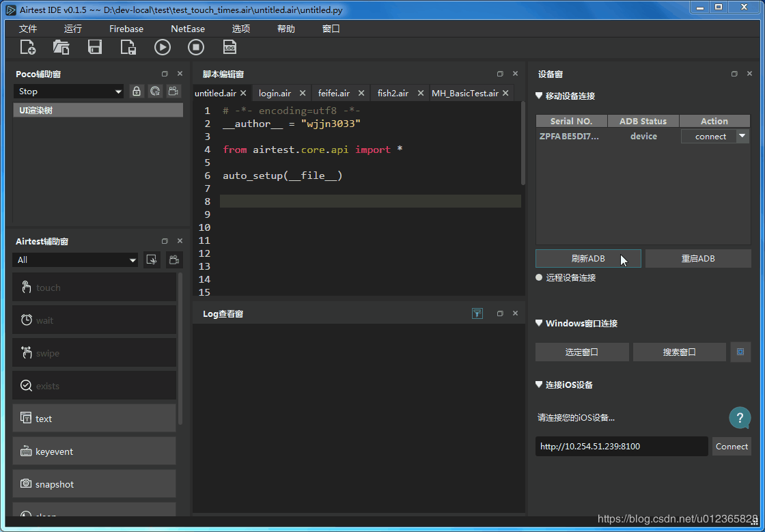Float the Log viewer panel
This screenshot has height=532, width=765.
tap(500, 313)
